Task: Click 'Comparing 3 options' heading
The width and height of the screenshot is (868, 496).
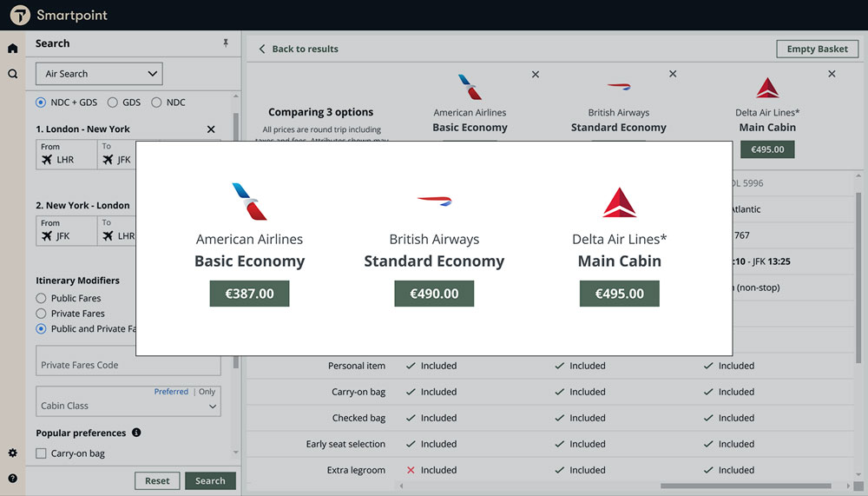Action: tap(321, 112)
